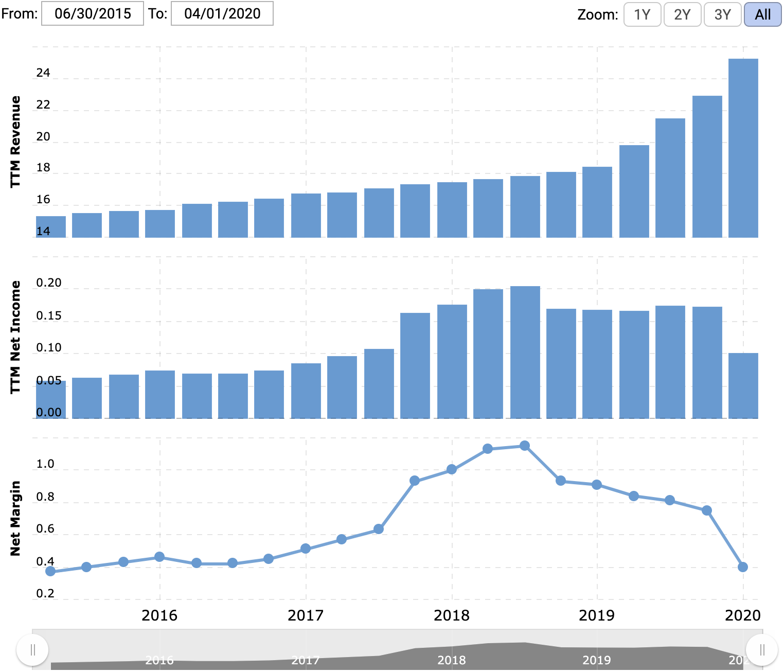This screenshot has height=672, width=784.
Task: Click the To: label
Action: (x=158, y=13)
